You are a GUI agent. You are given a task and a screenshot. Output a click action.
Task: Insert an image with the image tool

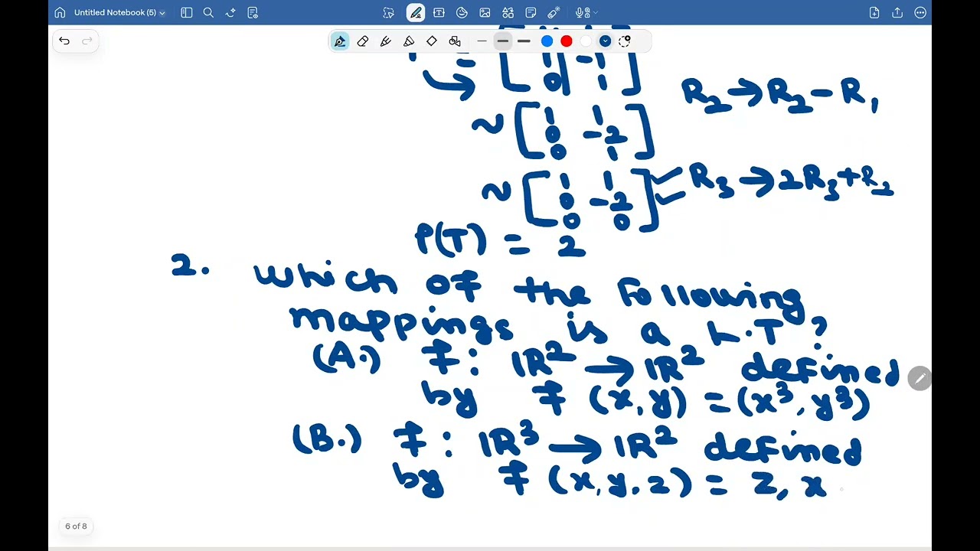pyautogui.click(x=485, y=12)
